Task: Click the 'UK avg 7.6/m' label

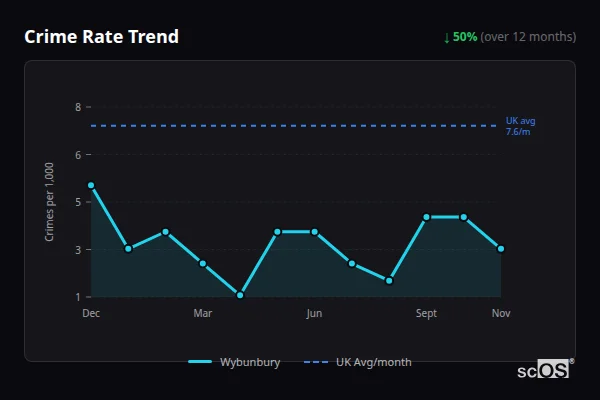Action: [520, 126]
